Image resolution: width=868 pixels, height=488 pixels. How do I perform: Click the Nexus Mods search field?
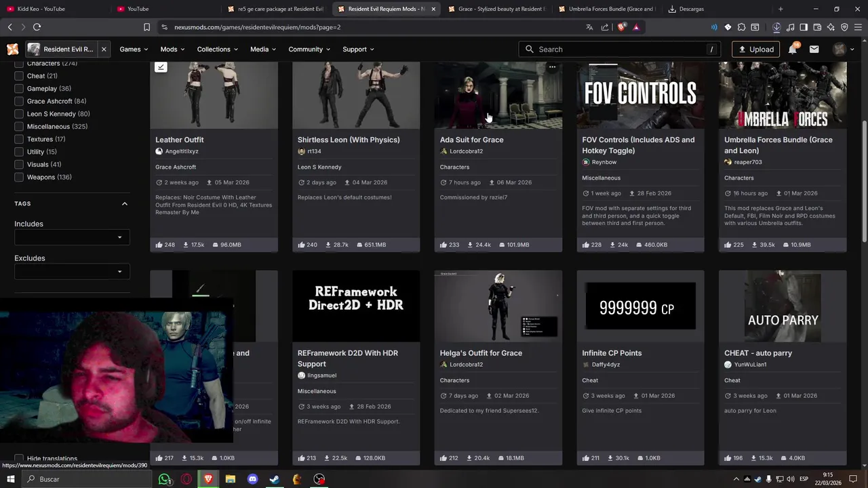click(621, 49)
